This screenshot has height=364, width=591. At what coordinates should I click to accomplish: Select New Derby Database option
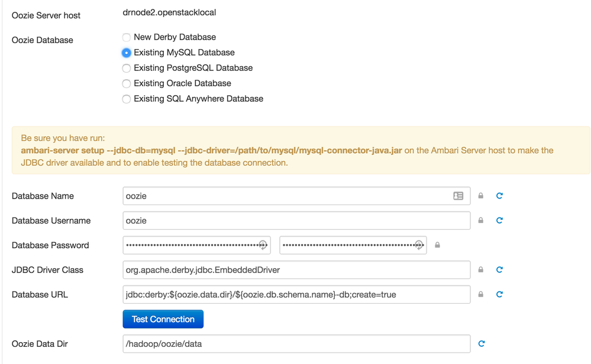(x=127, y=37)
